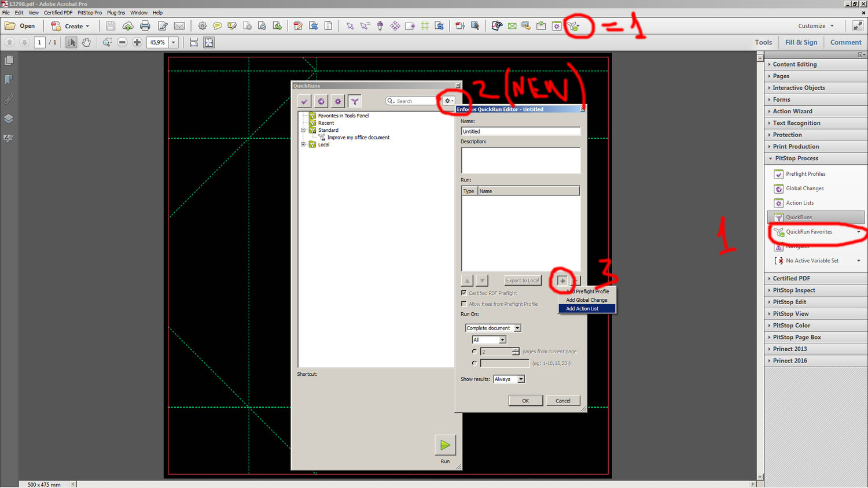Toggle the Certified PDF Preflight checkbox
The height and width of the screenshot is (488, 868).
point(464,293)
